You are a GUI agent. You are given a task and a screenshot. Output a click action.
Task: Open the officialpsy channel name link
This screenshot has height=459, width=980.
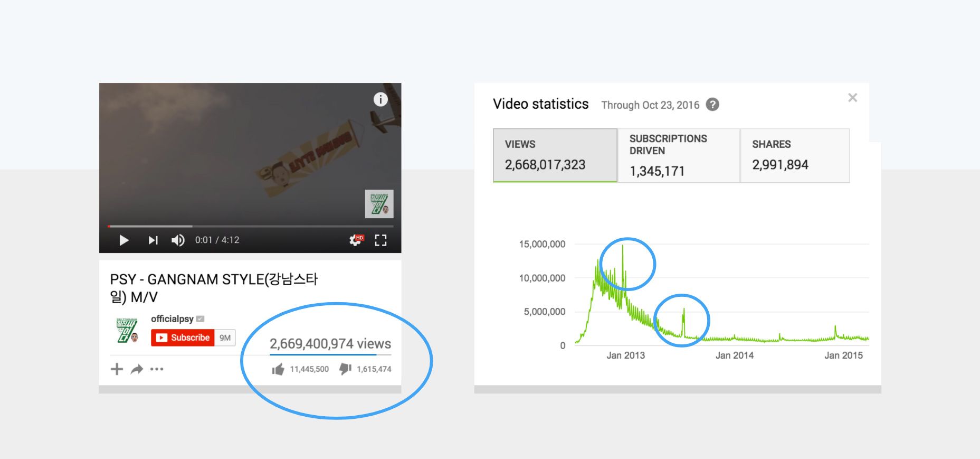[x=172, y=319]
